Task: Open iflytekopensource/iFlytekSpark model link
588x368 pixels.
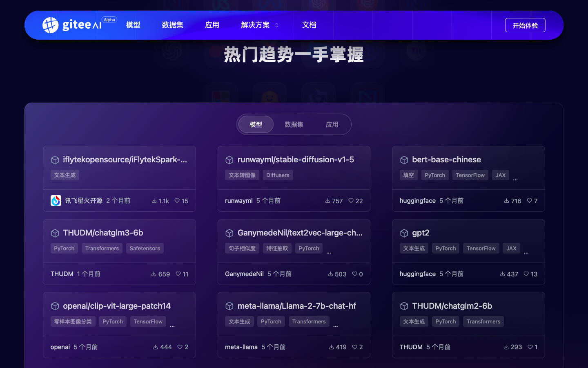Action: tap(125, 159)
